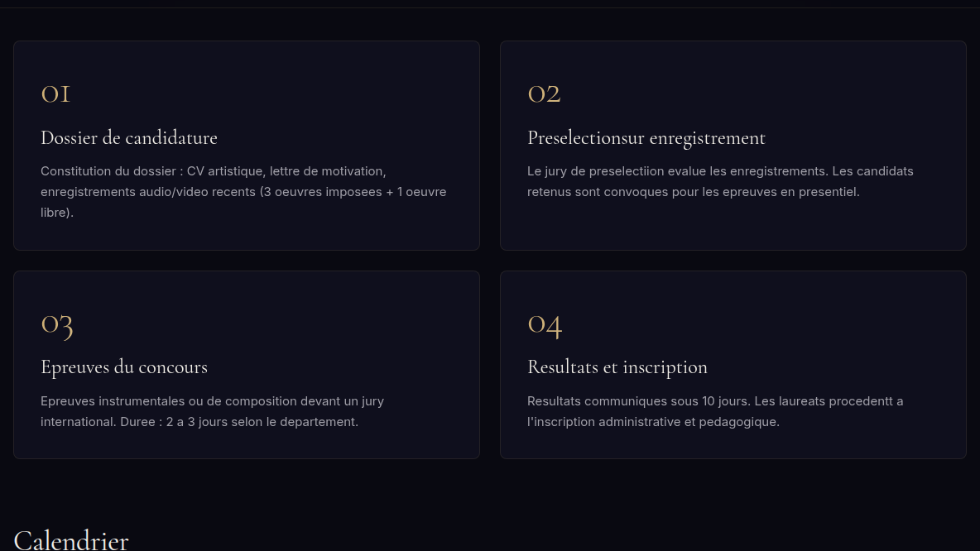Click the gold 03 step number
980x551 pixels.
57,324
